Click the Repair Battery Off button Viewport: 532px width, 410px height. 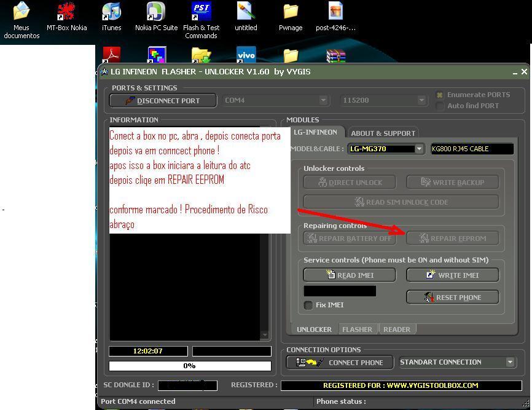click(x=350, y=239)
